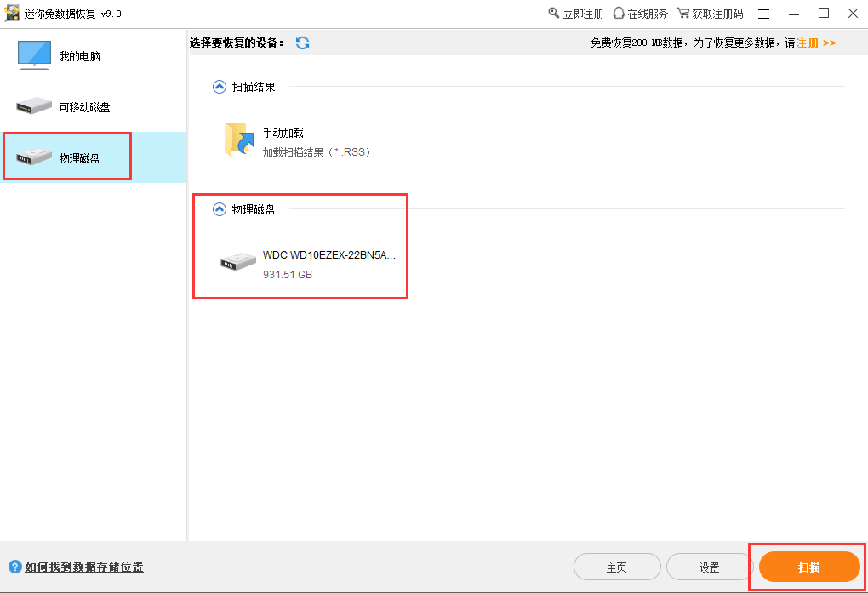Click the magnifier icon beside 立即注册
This screenshot has width=868, height=593.
(x=554, y=13)
